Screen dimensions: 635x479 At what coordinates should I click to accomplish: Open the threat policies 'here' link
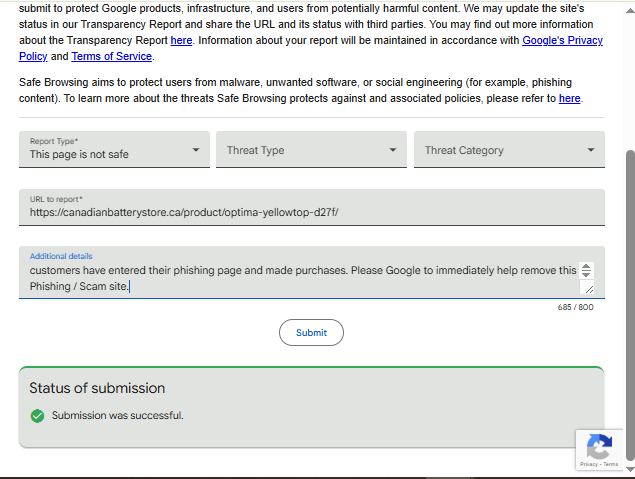(x=569, y=98)
